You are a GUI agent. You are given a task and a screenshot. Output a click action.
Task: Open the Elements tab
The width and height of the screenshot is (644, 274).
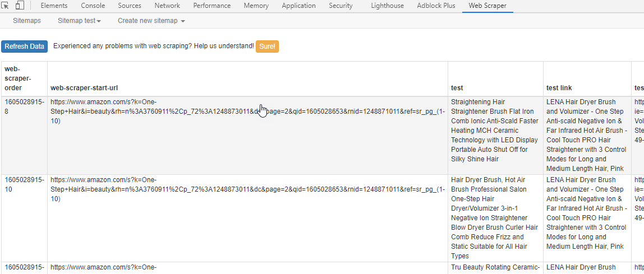click(54, 6)
